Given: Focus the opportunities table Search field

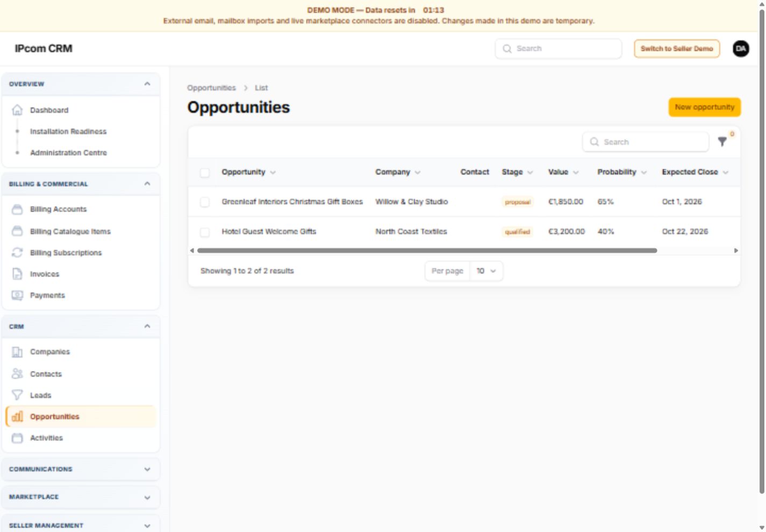Looking at the screenshot, I should [x=646, y=142].
